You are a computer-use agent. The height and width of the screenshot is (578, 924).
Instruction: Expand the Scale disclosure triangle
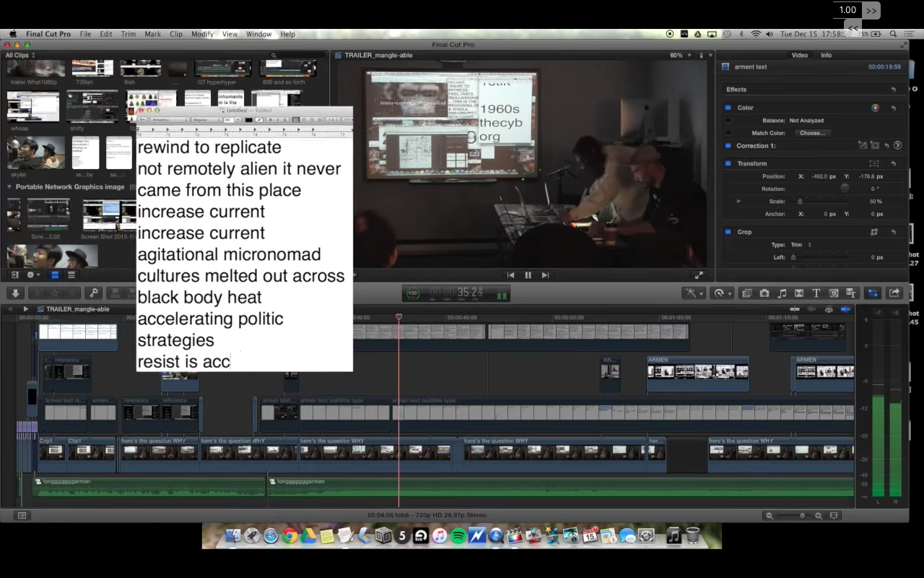738,202
